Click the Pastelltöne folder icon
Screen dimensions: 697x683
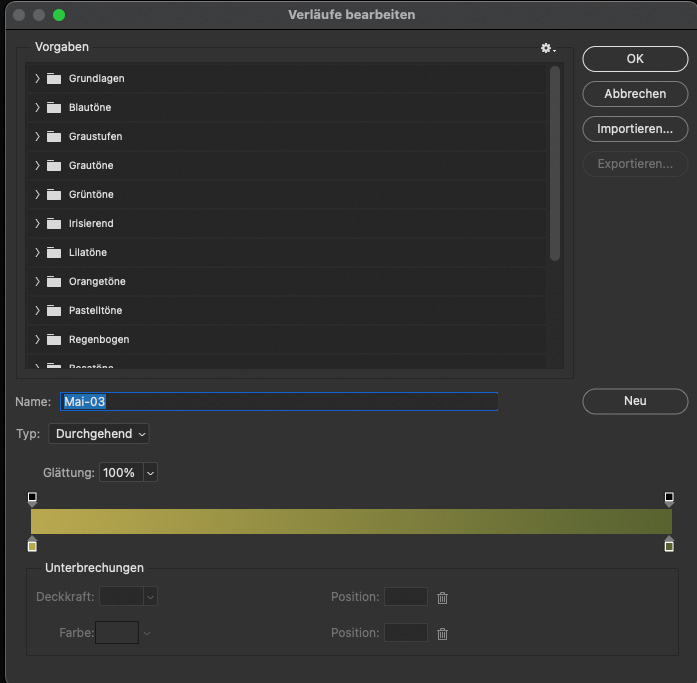coord(54,311)
